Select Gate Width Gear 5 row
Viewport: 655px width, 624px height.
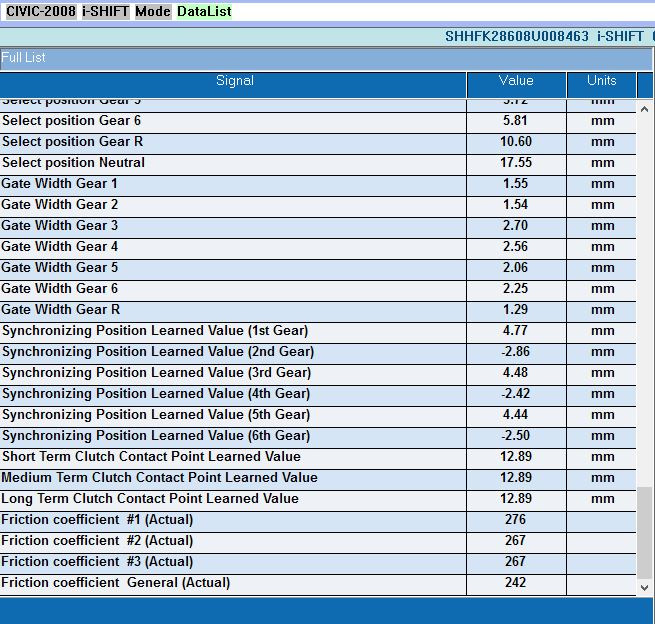click(318, 269)
